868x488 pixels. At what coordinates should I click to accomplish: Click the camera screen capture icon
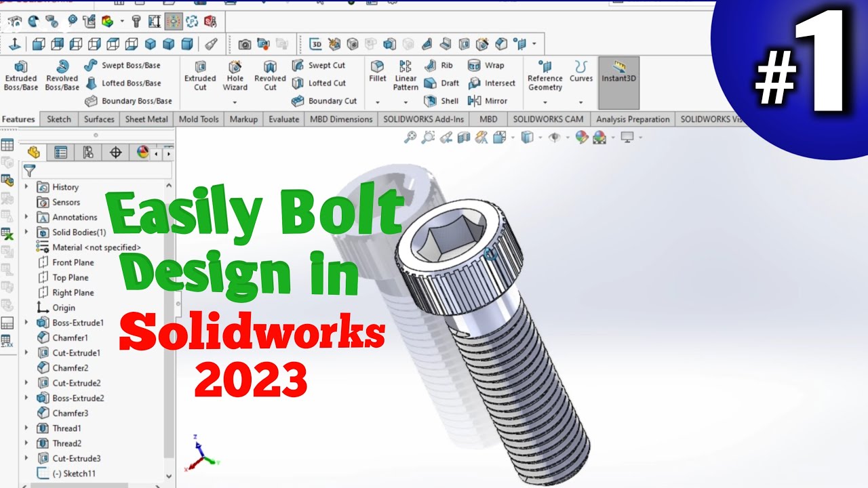coord(245,44)
